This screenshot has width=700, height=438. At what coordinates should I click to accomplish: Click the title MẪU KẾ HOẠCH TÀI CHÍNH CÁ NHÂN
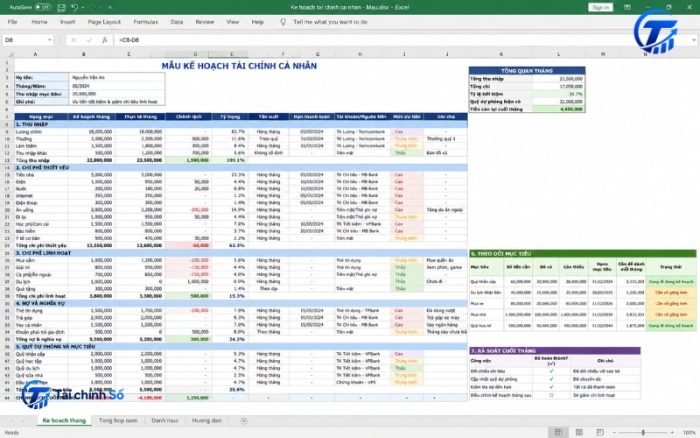pos(239,66)
